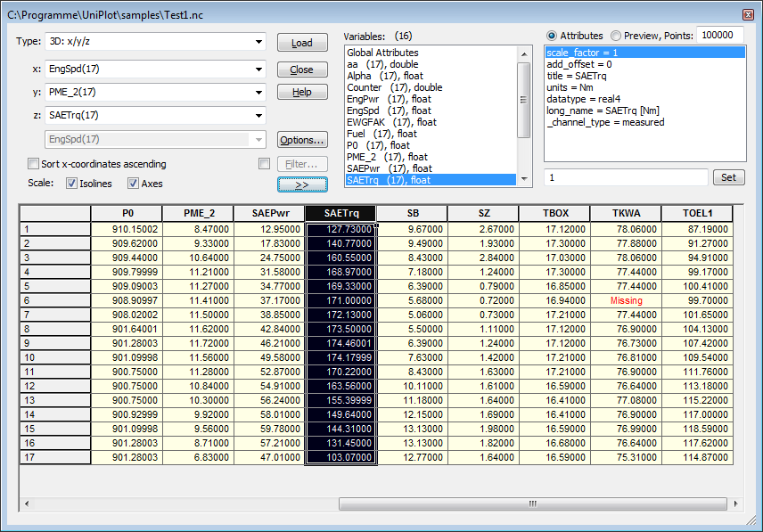Image resolution: width=763 pixels, height=532 pixels.
Task: Click the SZ column header
Action: point(484,214)
